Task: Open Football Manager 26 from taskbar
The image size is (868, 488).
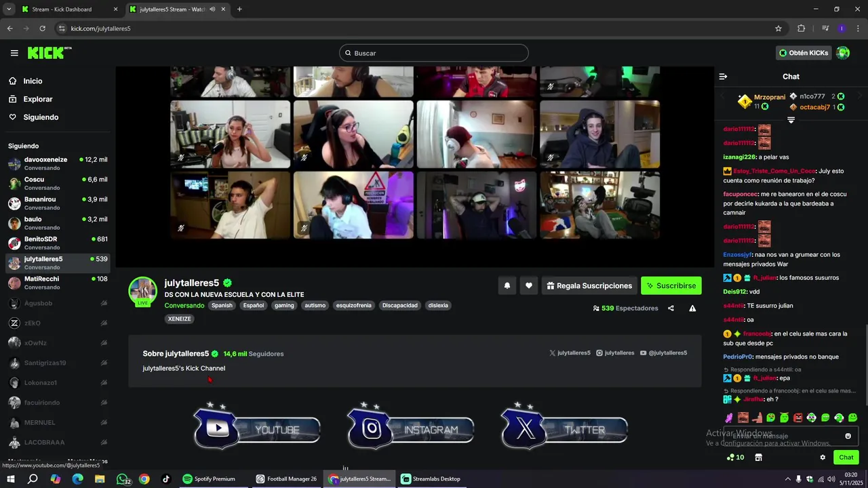Action: [x=286, y=479]
